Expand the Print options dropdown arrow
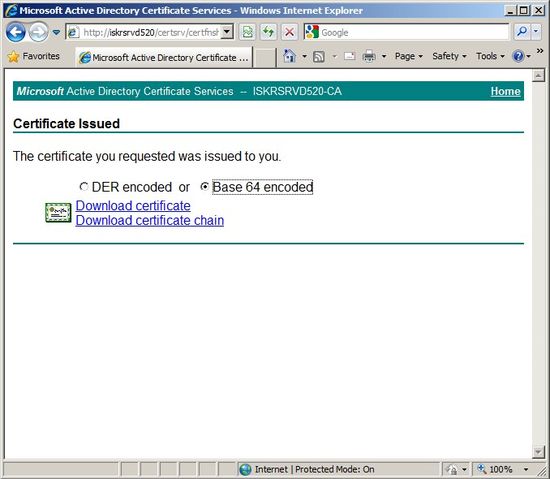The width and height of the screenshot is (550, 479). coord(384,56)
